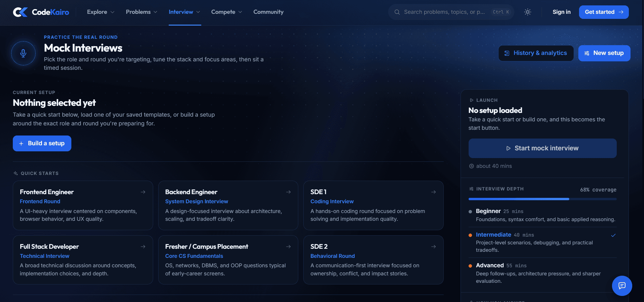Image resolution: width=644 pixels, height=302 pixels.
Task: Open the Coding Interview link
Action: coord(332,202)
